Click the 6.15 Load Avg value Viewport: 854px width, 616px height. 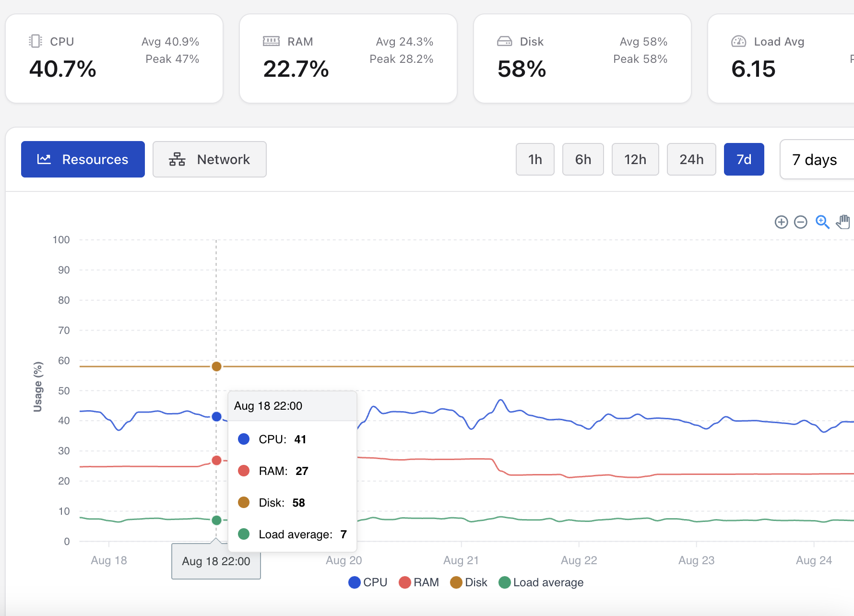753,69
